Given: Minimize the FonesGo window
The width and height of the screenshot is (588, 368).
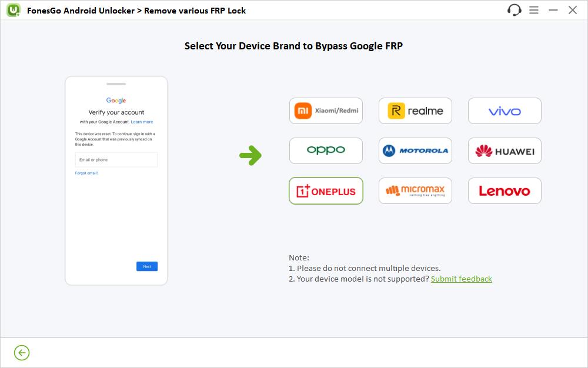Looking at the screenshot, I should (553, 10).
